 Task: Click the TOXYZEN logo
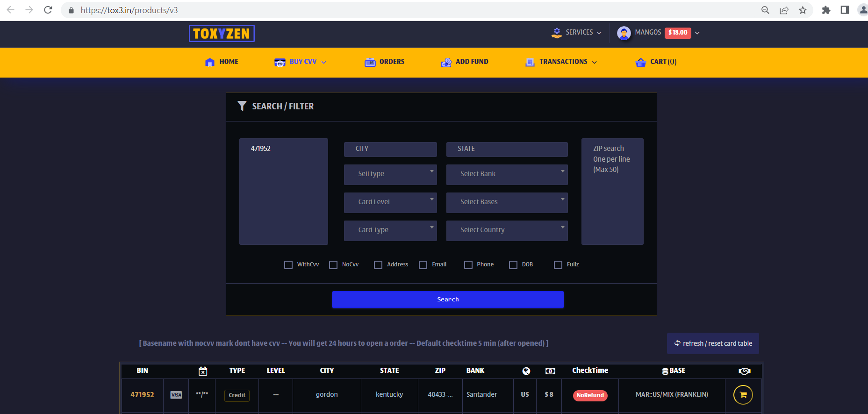[222, 33]
